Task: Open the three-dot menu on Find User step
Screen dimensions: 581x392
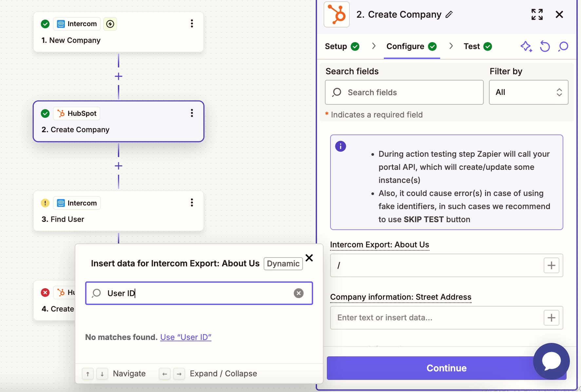Action: (x=192, y=203)
